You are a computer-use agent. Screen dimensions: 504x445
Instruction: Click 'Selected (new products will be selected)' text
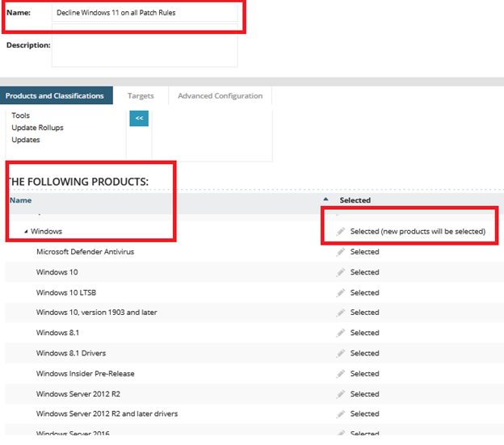[x=418, y=231]
